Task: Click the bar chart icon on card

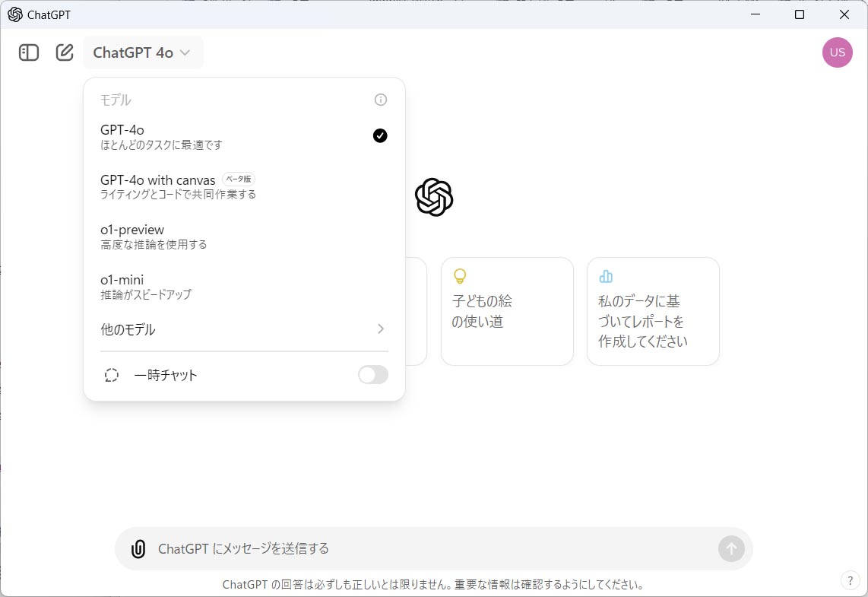Action: click(606, 276)
